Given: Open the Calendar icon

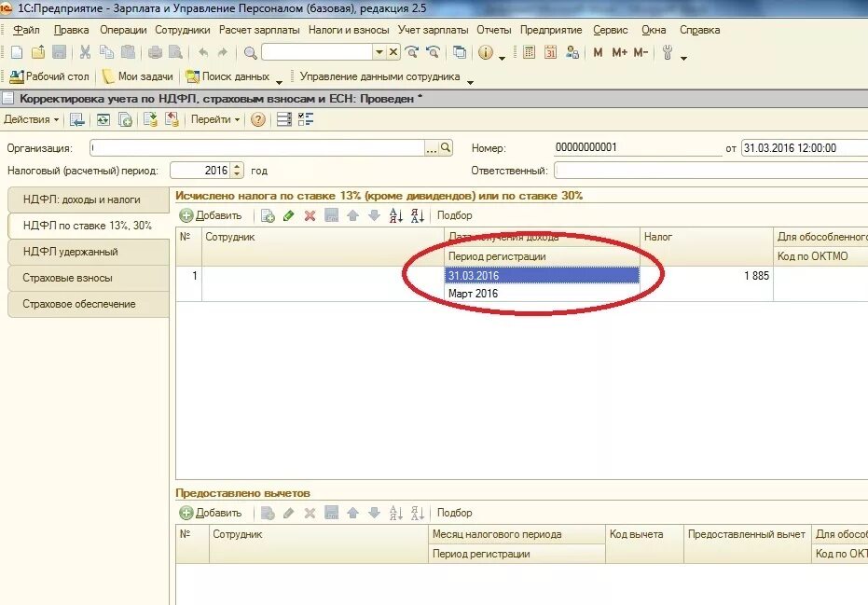Looking at the screenshot, I should tap(550, 52).
